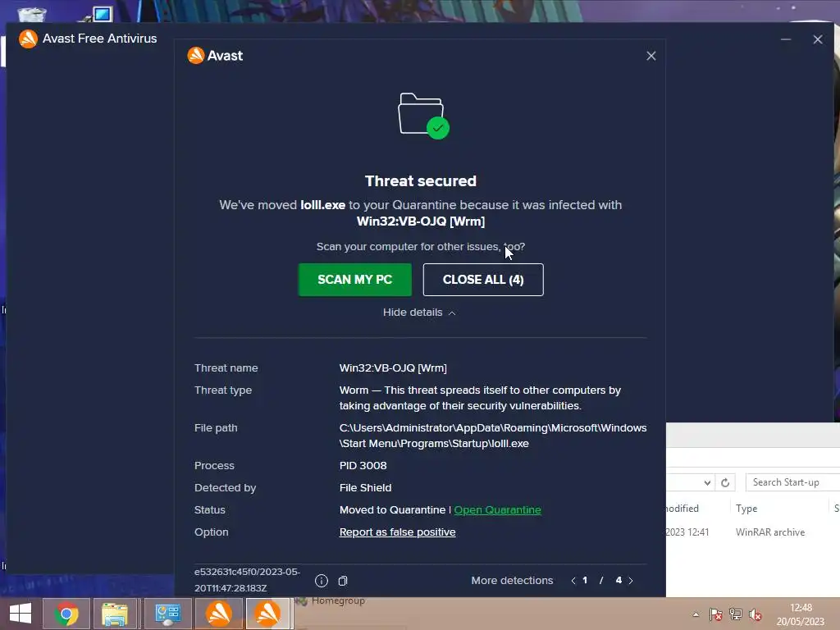Screen dimensions: 840x630
Task: Refresh the Explorer window address bar
Action: coord(725,482)
